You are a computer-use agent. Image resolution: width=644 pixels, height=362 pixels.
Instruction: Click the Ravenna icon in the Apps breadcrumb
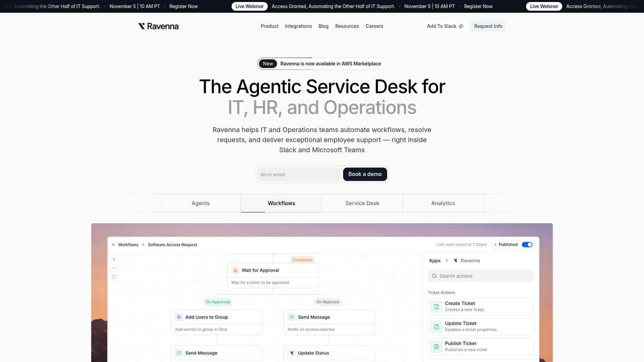(456, 261)
